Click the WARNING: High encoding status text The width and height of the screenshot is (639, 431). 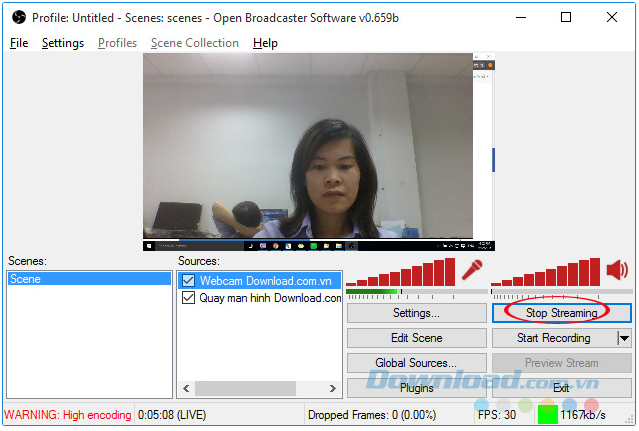pos(68,415)
